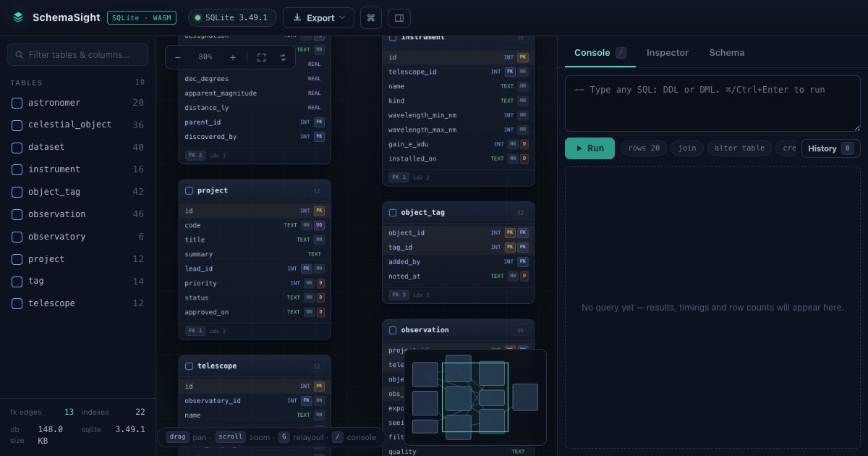Screen dimensions: 868x456
Task: Expand the FK 1 chip on instrument card
Action: click(399, 177)
